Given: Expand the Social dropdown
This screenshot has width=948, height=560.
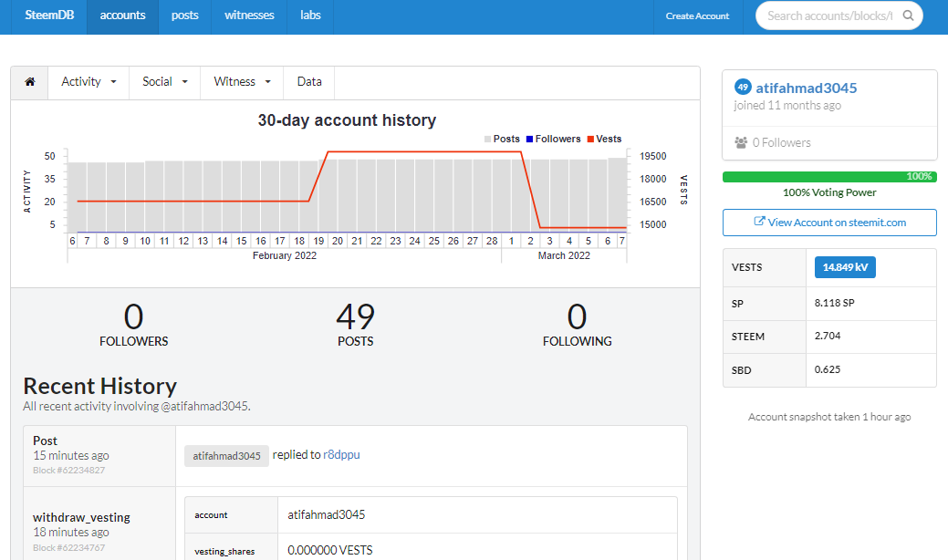Looking at the screenshot, I should 164,82.
